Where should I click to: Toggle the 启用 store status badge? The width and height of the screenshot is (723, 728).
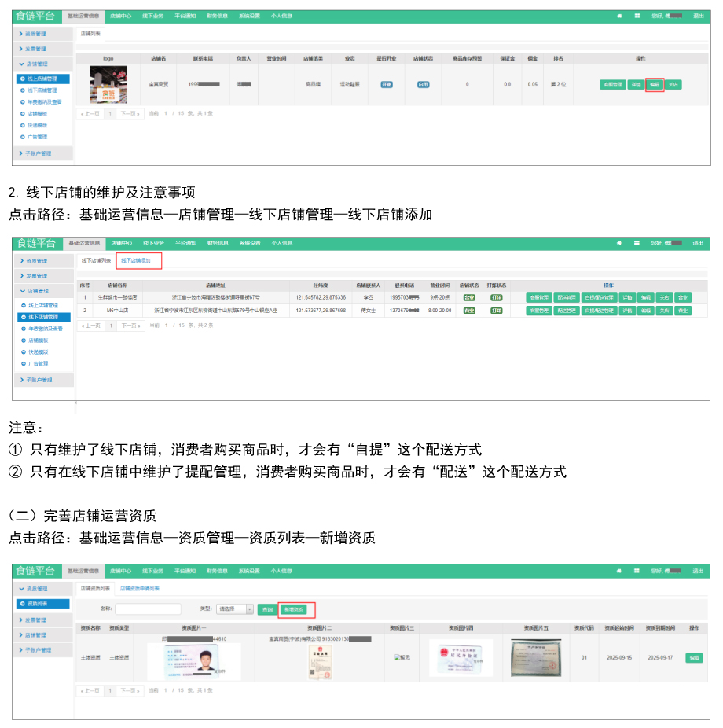click(424, 85)
